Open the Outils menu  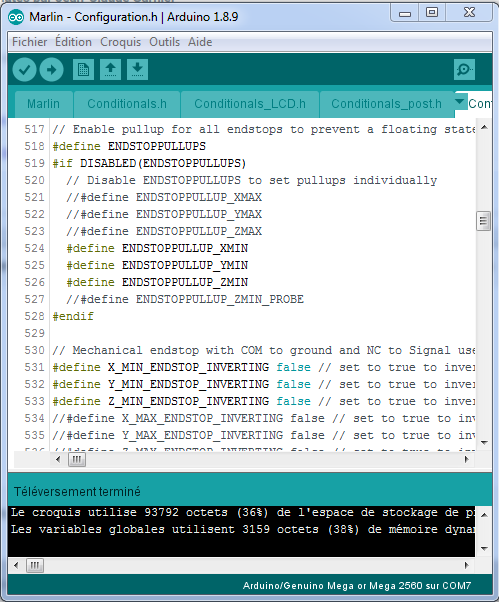(x=164, y=42)
